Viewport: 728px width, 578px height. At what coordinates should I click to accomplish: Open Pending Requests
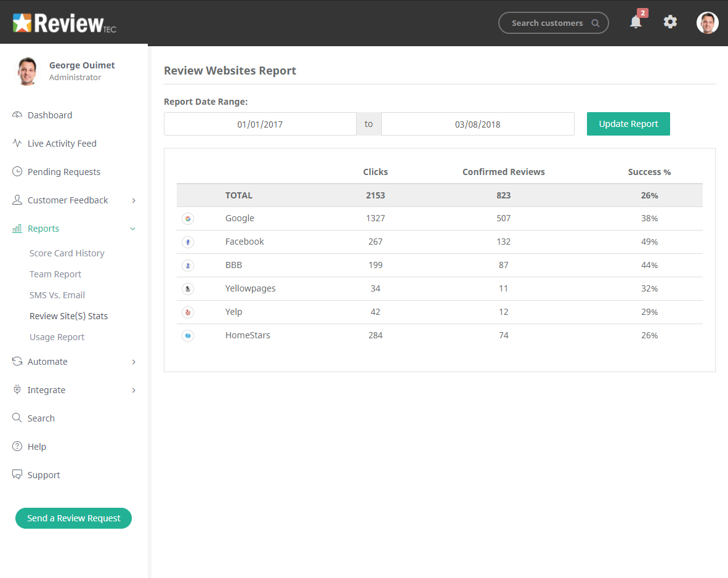[x=63, y=171]
